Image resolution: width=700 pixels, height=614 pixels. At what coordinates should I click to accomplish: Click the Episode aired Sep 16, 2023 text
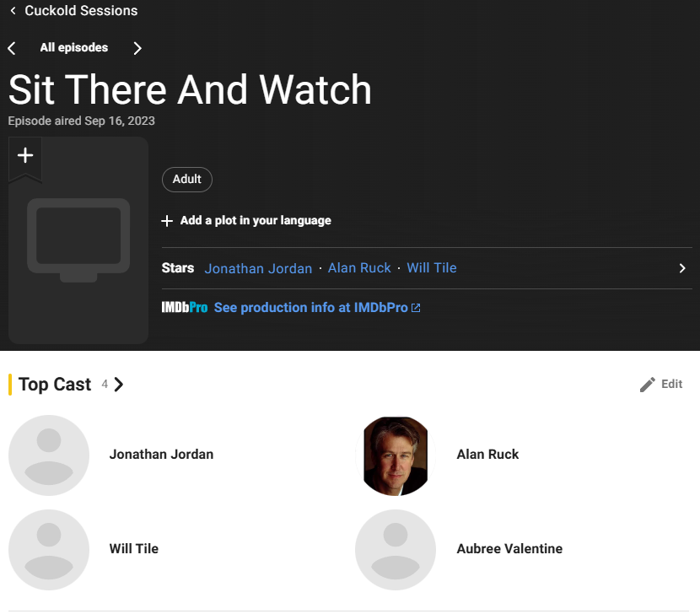pyautogui.click(x=81, y=121)
